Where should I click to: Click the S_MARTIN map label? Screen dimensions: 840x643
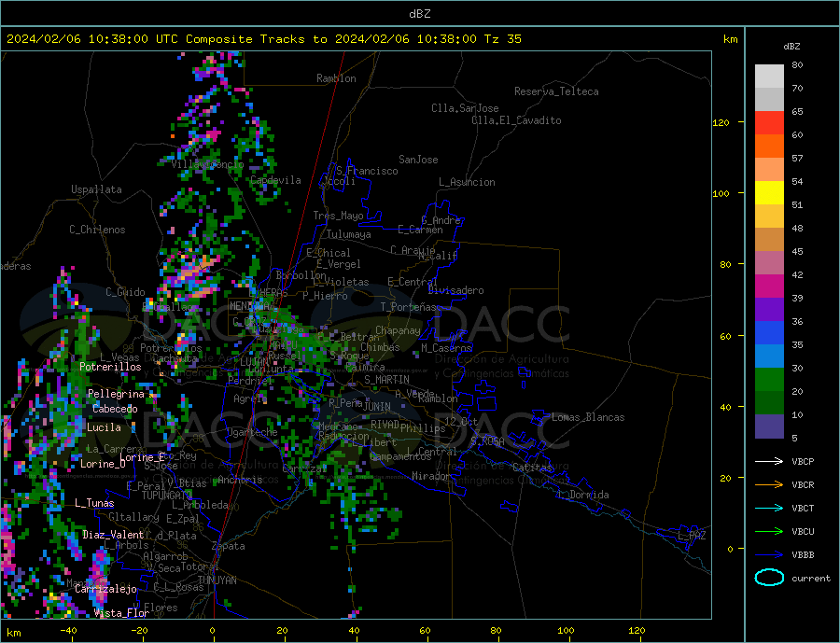386,380
